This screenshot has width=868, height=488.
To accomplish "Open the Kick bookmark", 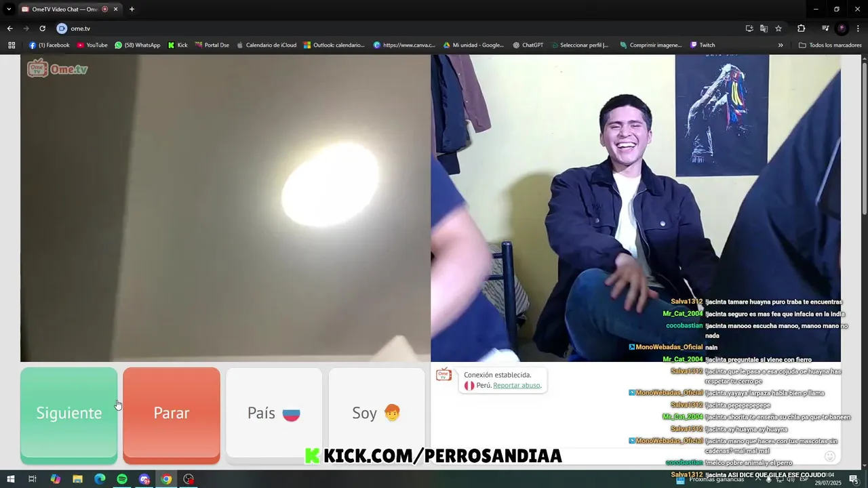I will [x=178, y=45].
